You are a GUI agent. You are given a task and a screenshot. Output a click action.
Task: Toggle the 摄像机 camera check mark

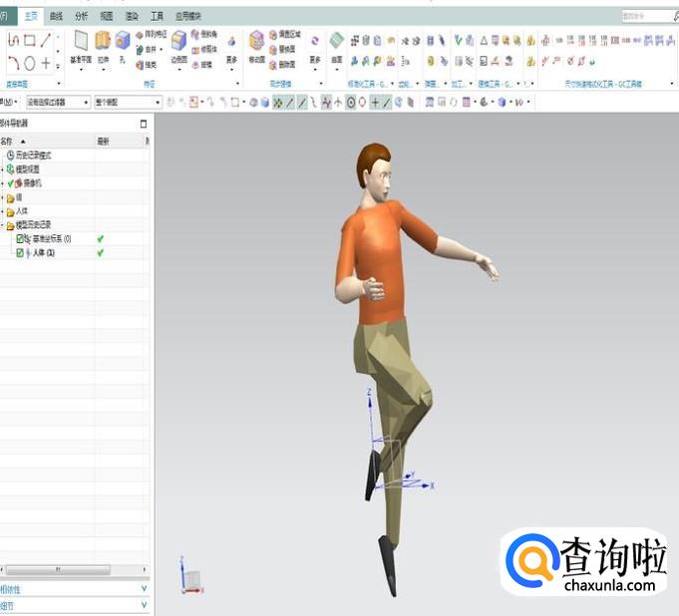pyautogui.click(x=11, y=183)
